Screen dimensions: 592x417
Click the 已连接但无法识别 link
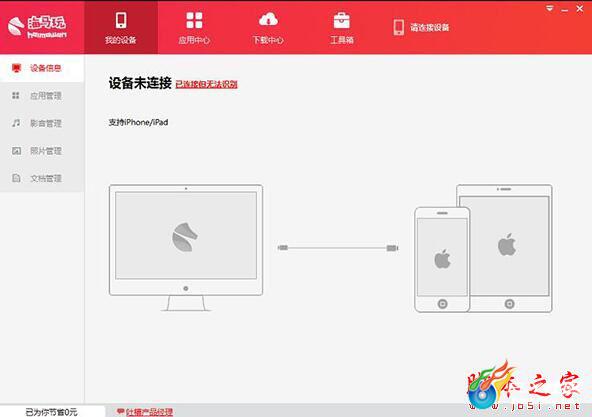point(207,84)
